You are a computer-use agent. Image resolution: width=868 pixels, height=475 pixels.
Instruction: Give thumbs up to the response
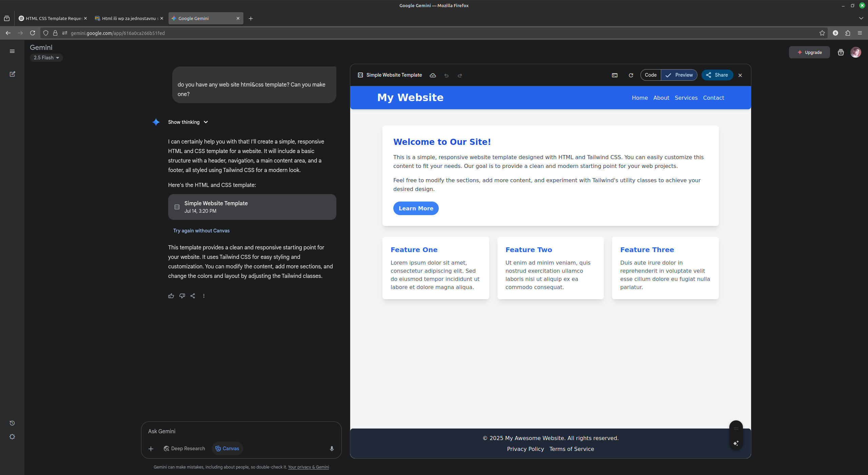(171, 296)
